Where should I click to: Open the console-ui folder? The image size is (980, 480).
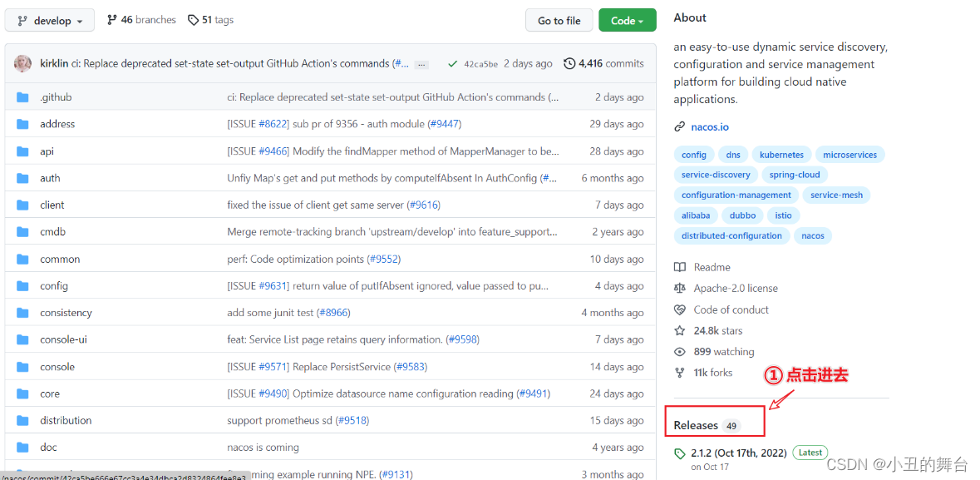coord(63,339)
